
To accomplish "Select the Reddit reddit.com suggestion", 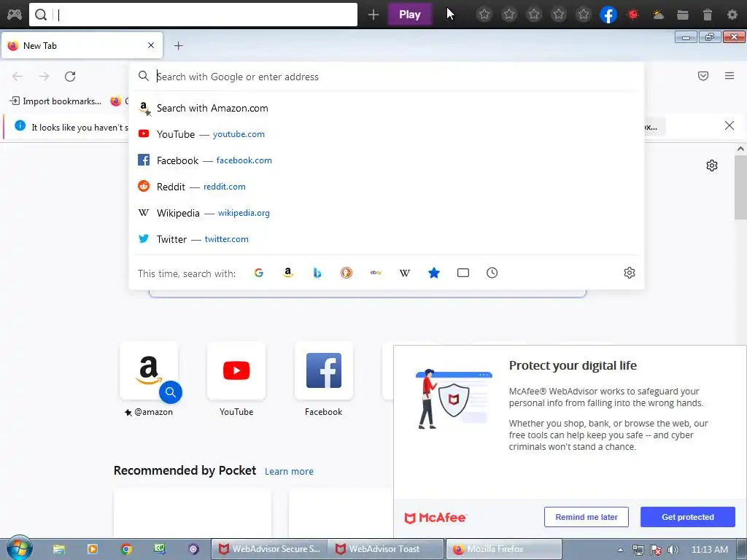I will point(386,187).
